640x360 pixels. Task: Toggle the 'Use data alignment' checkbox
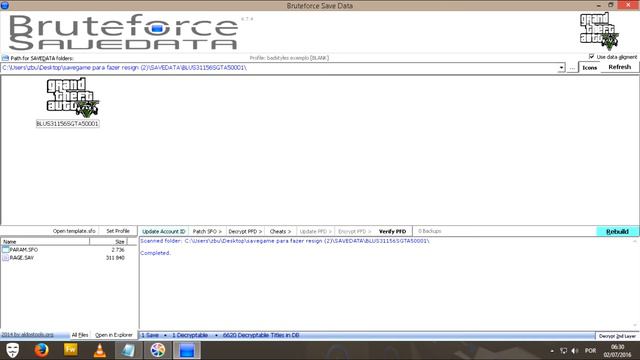[x=591, y=56]
